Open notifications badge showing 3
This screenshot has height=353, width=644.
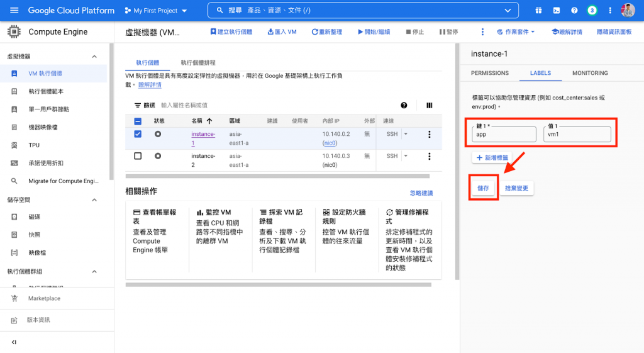592,11
